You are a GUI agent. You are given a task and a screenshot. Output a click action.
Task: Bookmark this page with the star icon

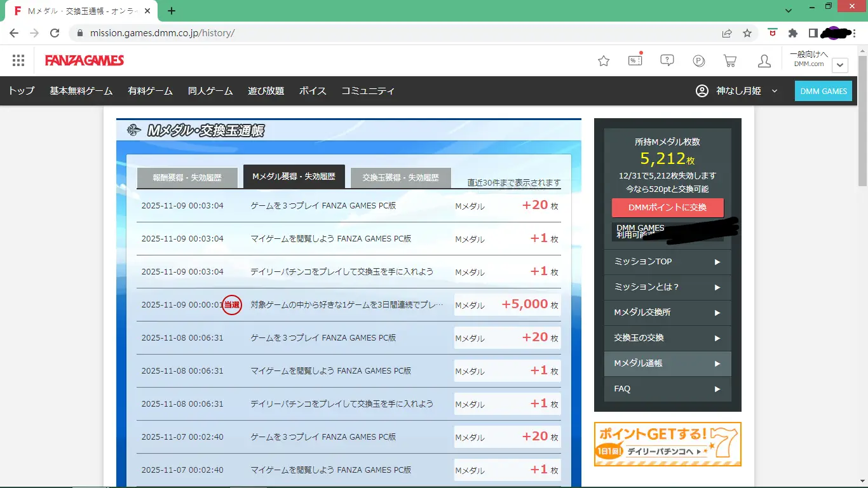pos(747,33)
